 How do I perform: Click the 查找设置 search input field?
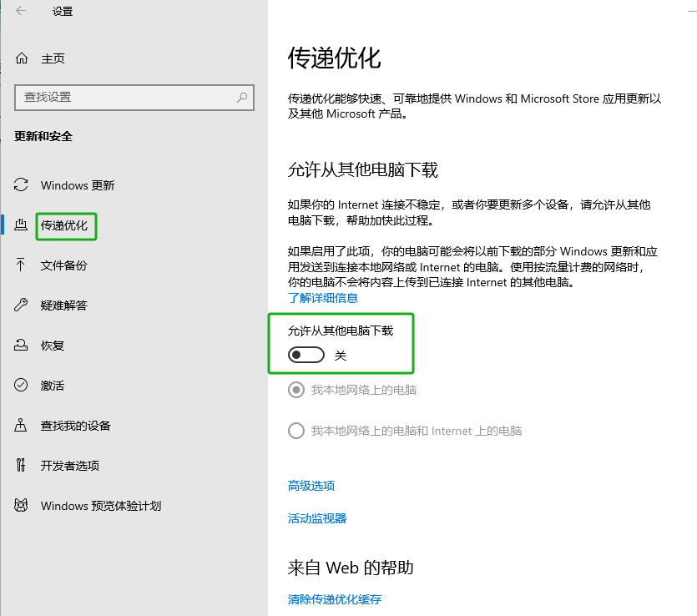[x=125, y=97]
